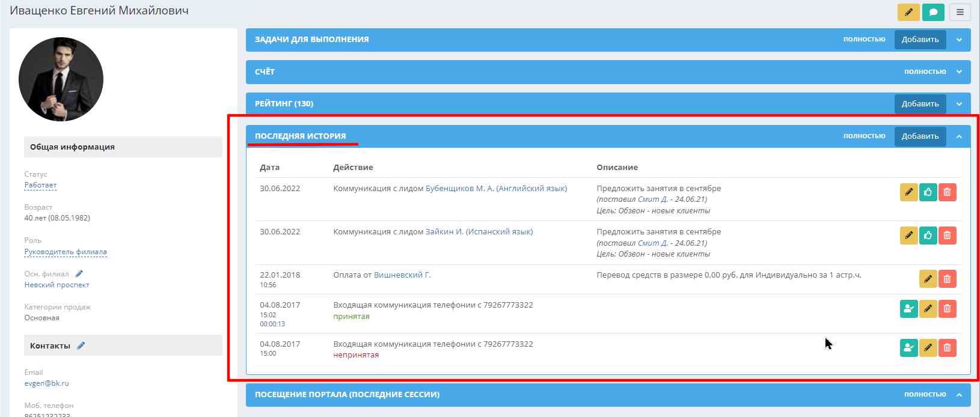Open lead Бубенщиков М. А. (Английский язык) link
The image size is (980, 417).
(496, 189)
